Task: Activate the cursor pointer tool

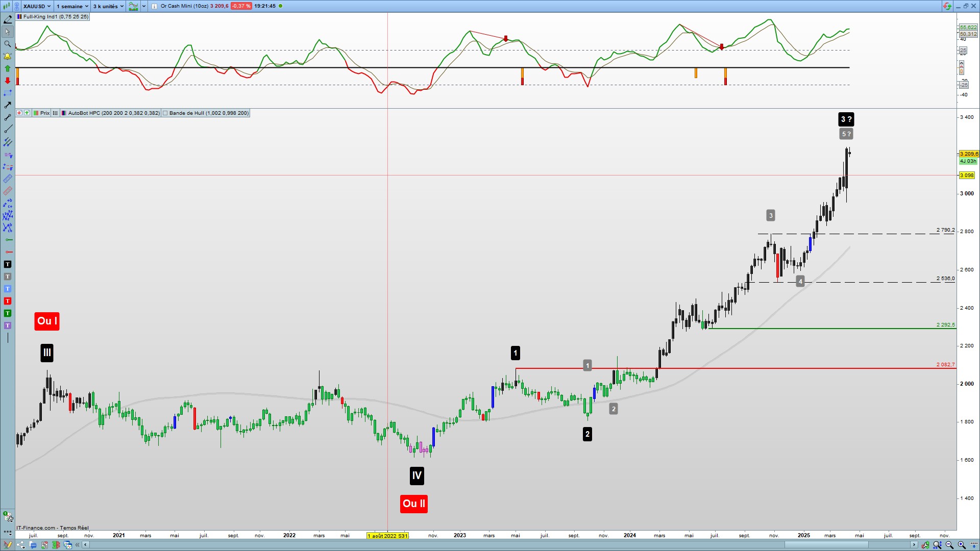Action: click(8, 32)
